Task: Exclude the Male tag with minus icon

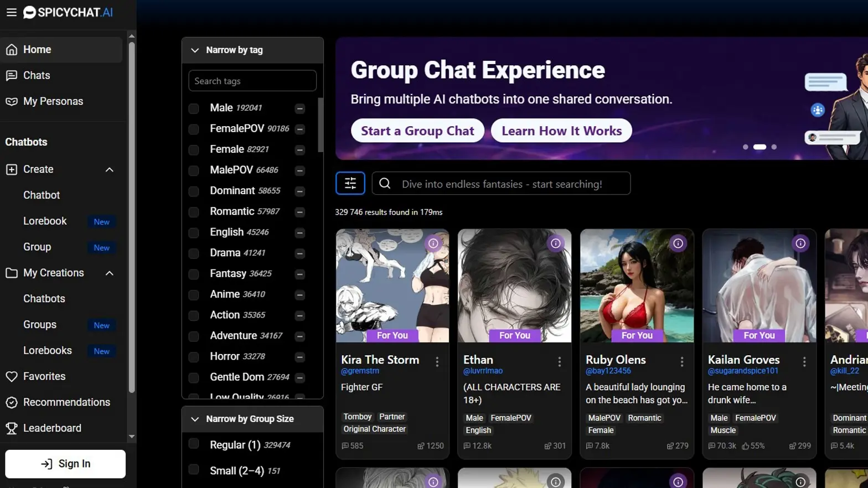Action: [x=299, y=108]
